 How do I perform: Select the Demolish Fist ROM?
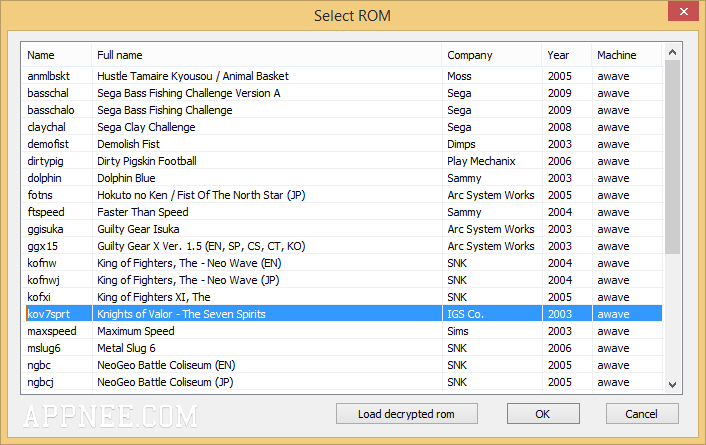(x=344, y=144)
